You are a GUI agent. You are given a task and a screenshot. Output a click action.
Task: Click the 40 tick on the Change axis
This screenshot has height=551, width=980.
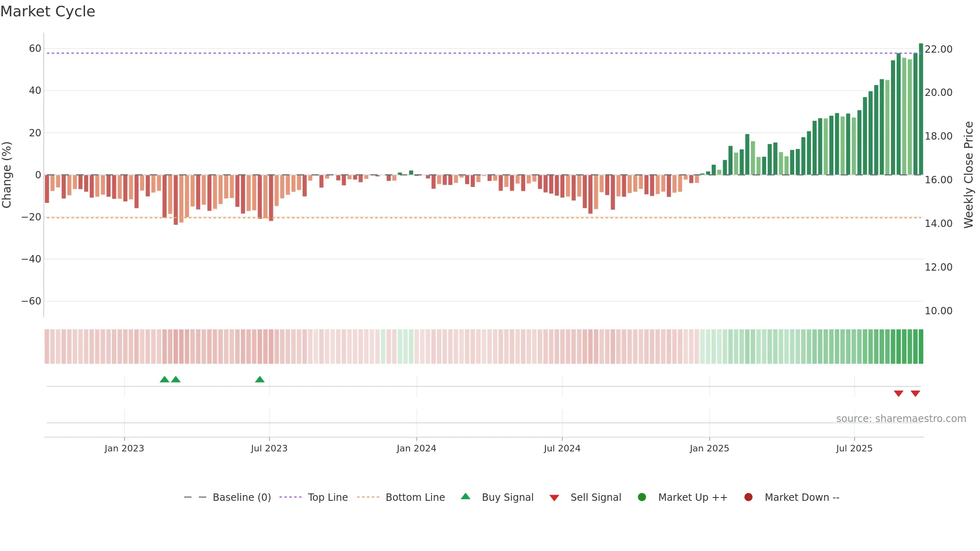(35, 91)
